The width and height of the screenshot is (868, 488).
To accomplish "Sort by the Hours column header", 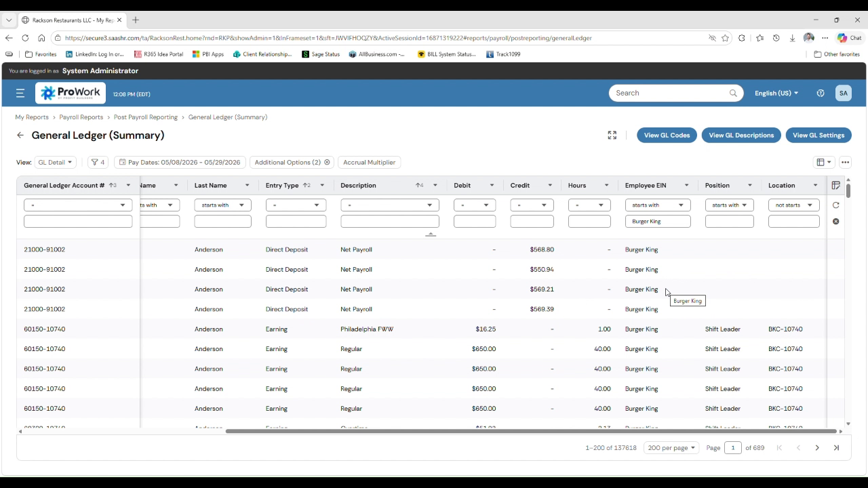I will [x=577, y=185].
